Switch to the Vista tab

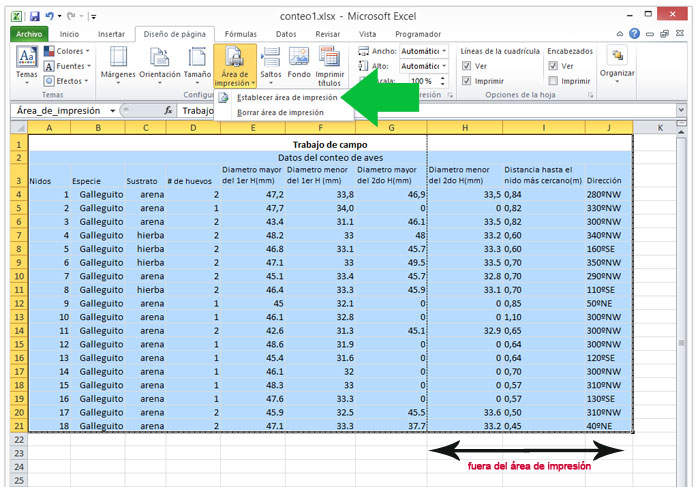367,34
